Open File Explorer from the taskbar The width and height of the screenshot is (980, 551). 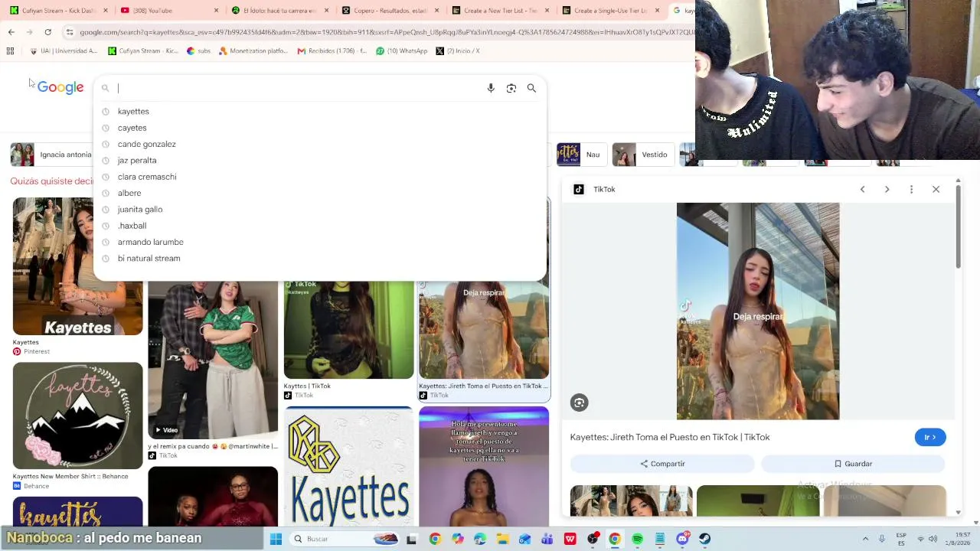tap(502, 539)
